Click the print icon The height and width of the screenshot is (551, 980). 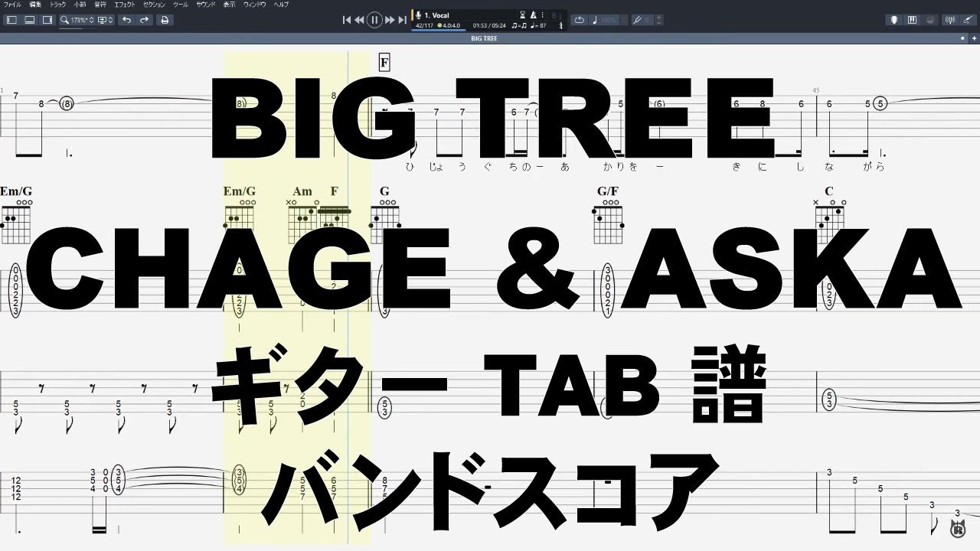[x=165, y=20]
